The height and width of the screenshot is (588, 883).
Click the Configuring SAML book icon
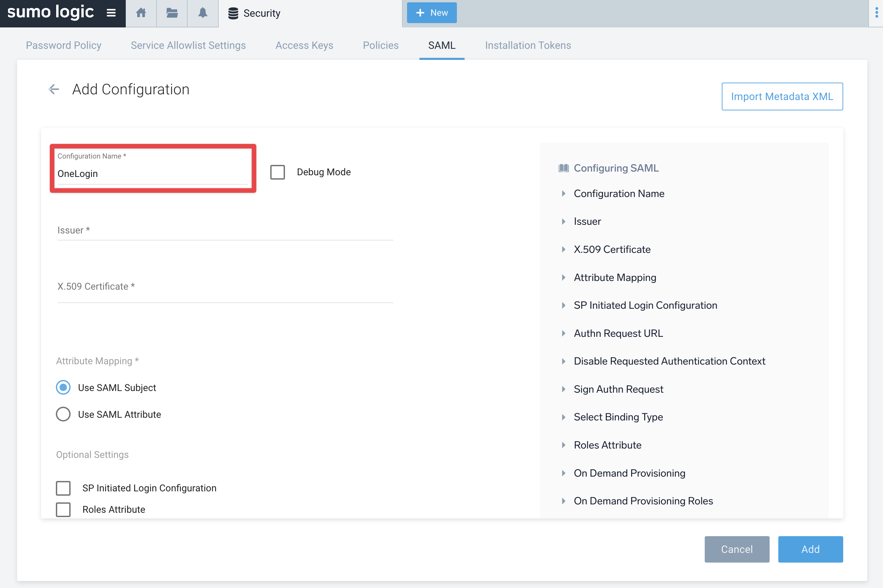[564, 168]
